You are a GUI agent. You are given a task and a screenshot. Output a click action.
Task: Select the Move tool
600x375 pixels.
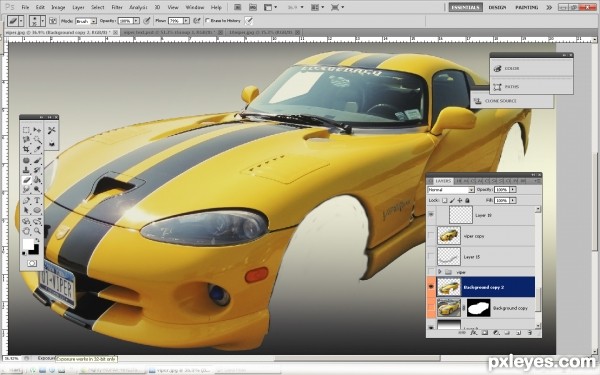37,130
